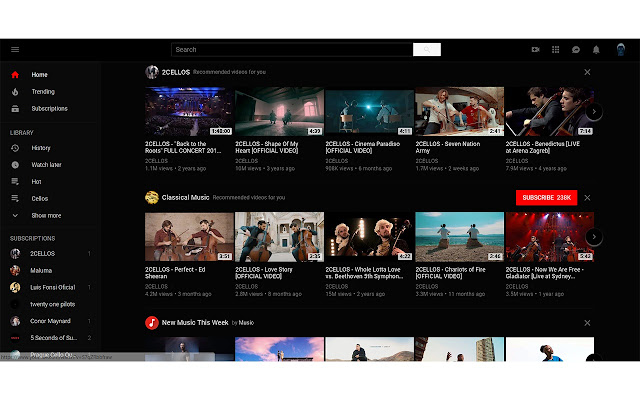The height and width of the screenshot is (400, 640).
Task: Open the YouTube apps grid icon
Action: 556,49
